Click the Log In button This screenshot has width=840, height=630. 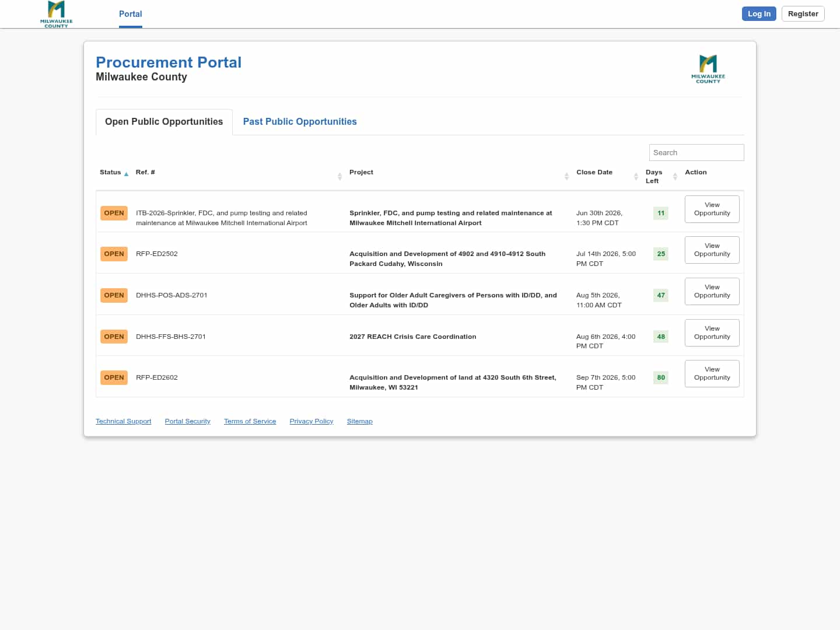[x=759, y=14]
